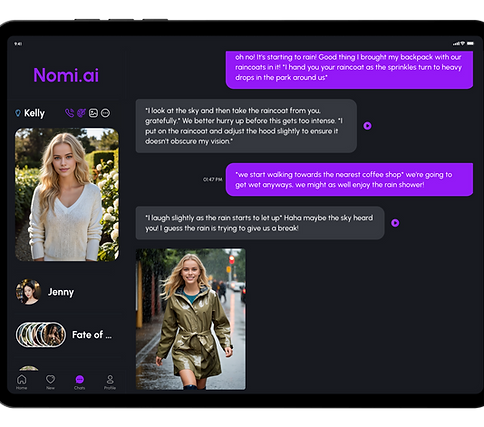Open Kelly's image gallery icon
The width and height of the screenshot is (484, 427).
click(x=93, y=113)
